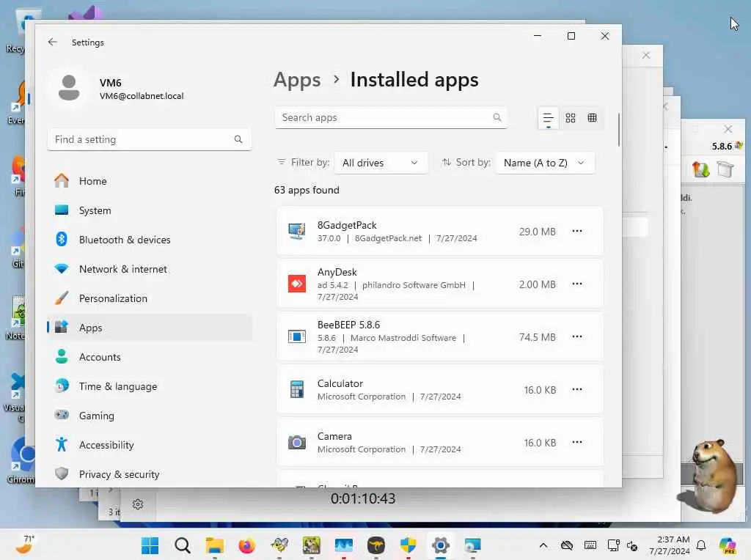Click the magnifier in Find a setting

point(238,139)
